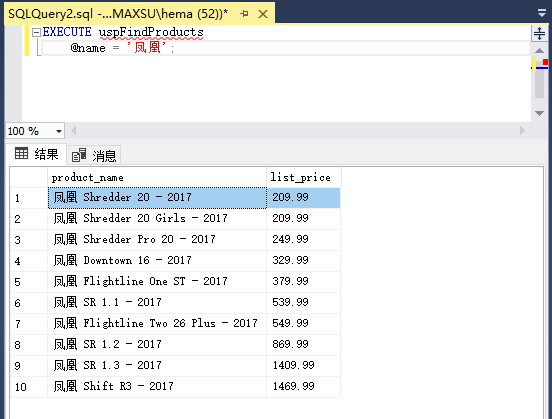Screen dimensions: 552x419
Task: Click the horizontal scroll right arrow
Action: (522, 131)
